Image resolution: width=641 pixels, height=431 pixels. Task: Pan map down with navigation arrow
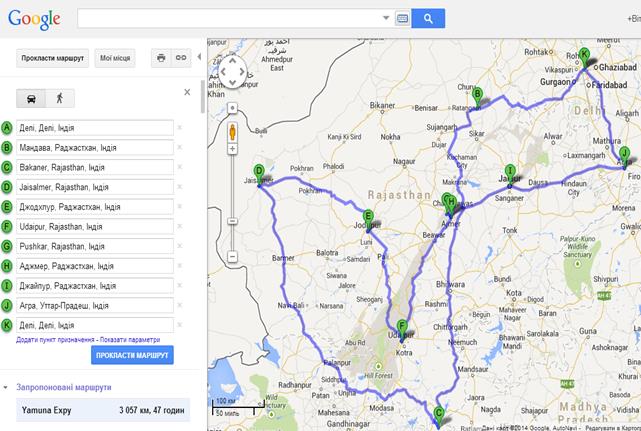point(232,82)
